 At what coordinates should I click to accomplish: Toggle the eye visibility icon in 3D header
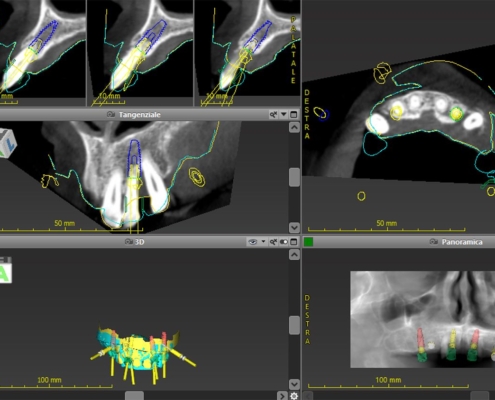click(x=253, y=242)
